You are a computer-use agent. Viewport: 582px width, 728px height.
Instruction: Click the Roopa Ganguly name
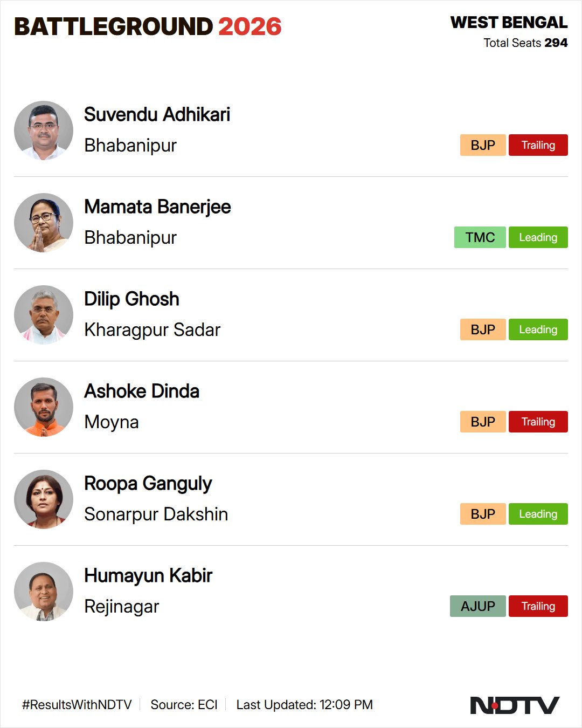[x=148, y=484]
